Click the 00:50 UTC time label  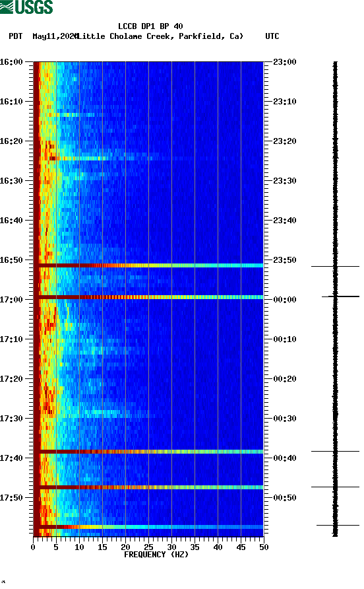[285, 498]
